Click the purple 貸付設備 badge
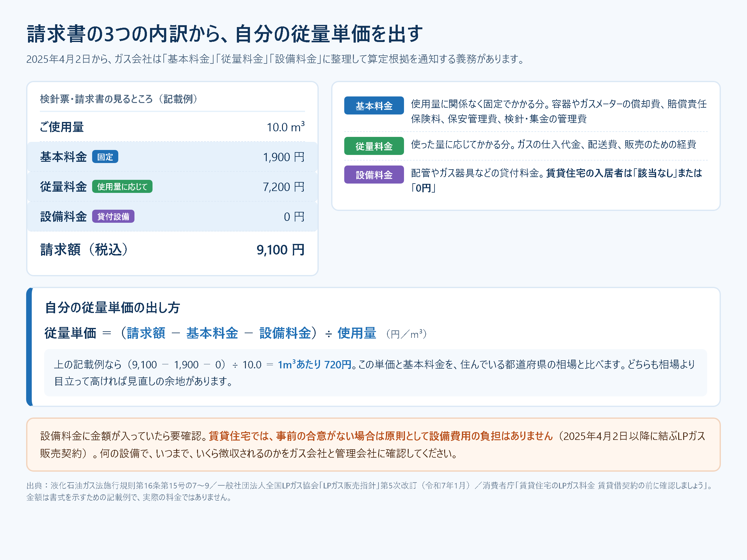747x560 pixels. tap(113, 216)
